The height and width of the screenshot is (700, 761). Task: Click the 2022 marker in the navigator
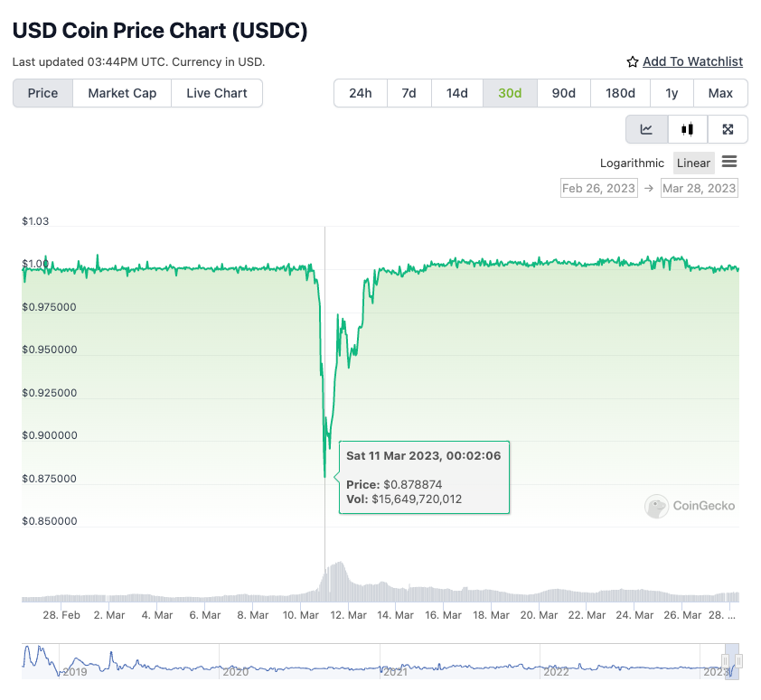click(x=556, y=672)
